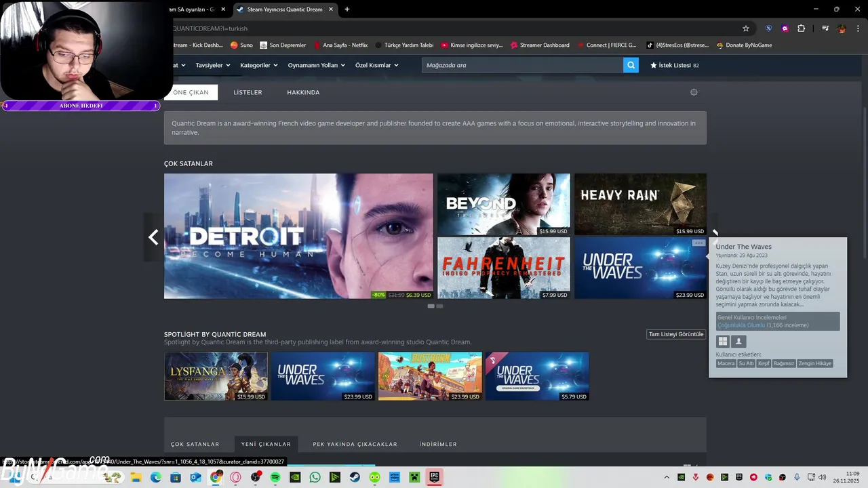The image size is (868, 488).
Task: Open File Explorer from the taskbar
Action: coord(136,477)
